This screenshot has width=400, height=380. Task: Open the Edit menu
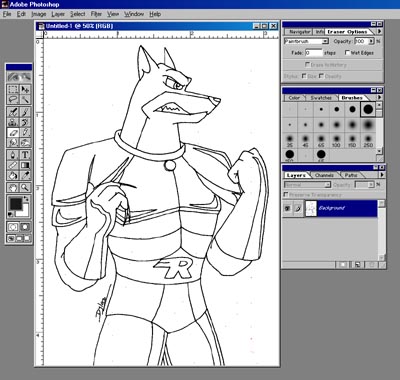(21, 14)
